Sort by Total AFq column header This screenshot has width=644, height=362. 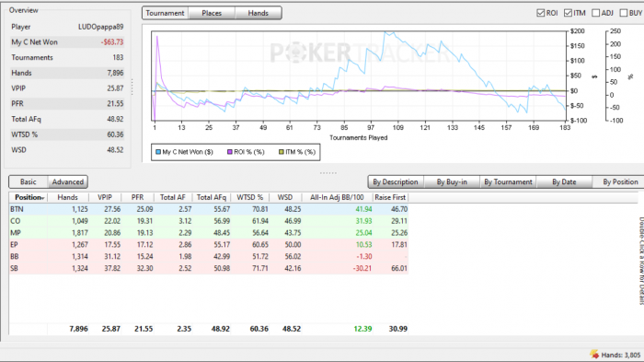pyautogui.click(x=212, y=197)
